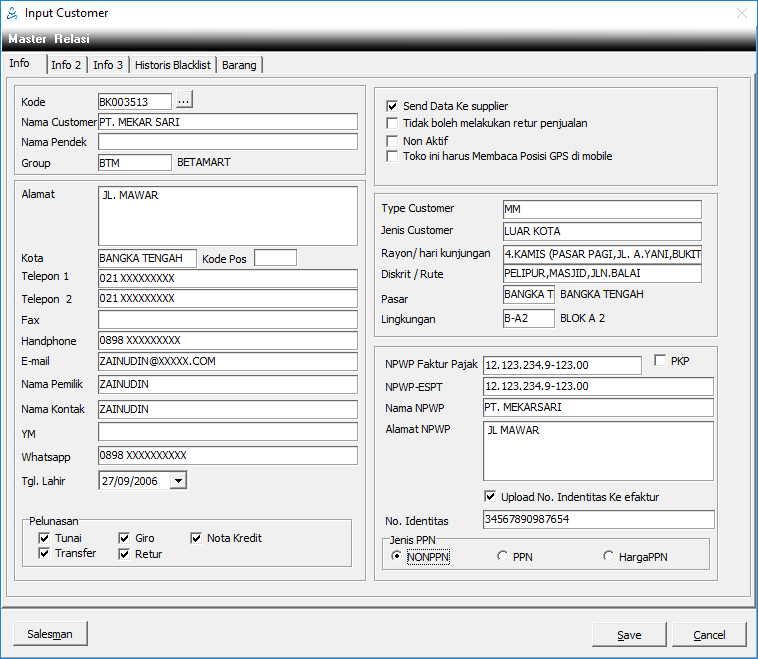Switch to the Info 2 tab
This screenshot has width=758, height=659.
(x=66, y=65)
